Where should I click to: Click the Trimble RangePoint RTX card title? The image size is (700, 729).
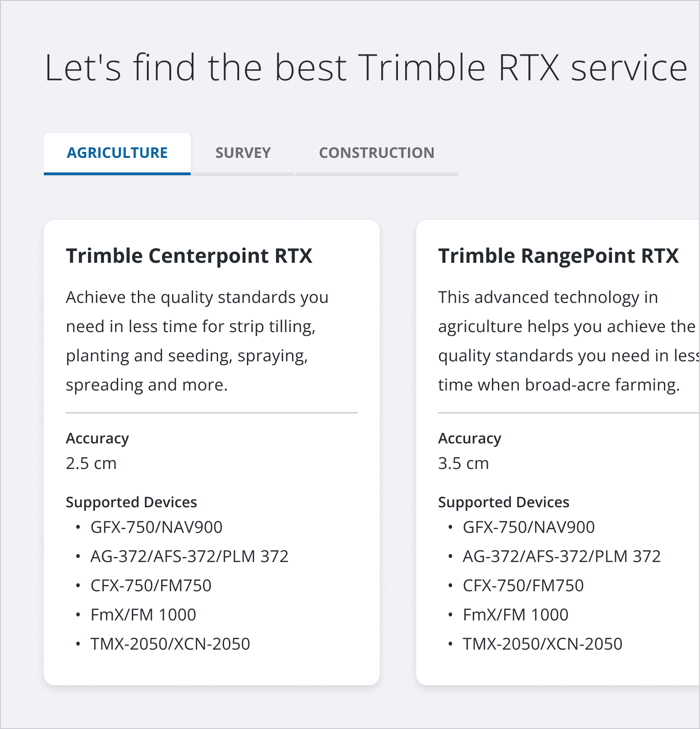click(559, 256)
